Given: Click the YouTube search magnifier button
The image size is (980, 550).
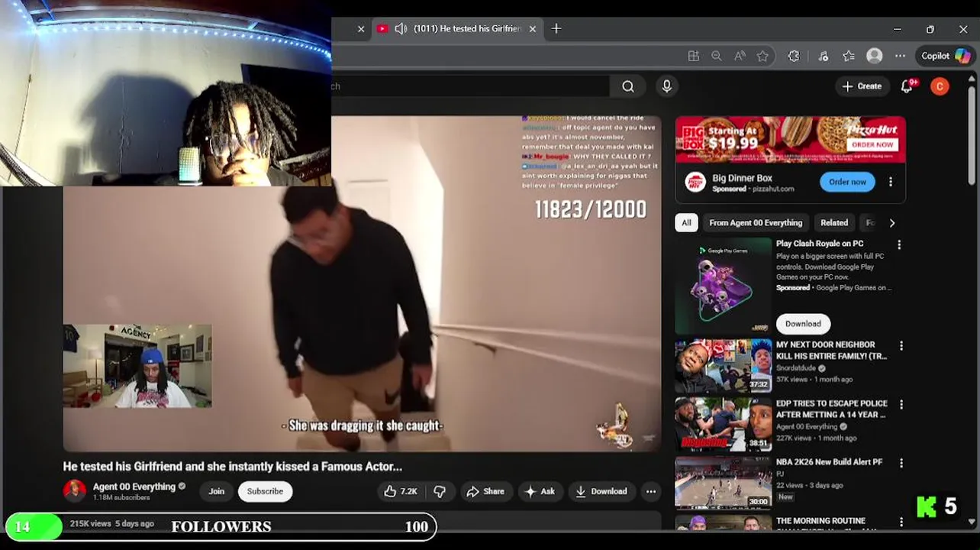Looking at the screenshot, I should point(627,86).
